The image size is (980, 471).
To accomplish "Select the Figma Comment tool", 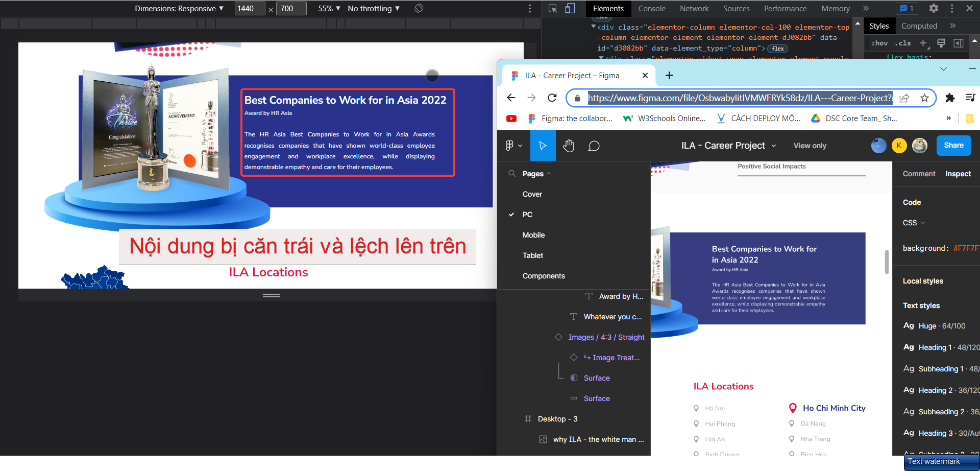I will (594, 146).
